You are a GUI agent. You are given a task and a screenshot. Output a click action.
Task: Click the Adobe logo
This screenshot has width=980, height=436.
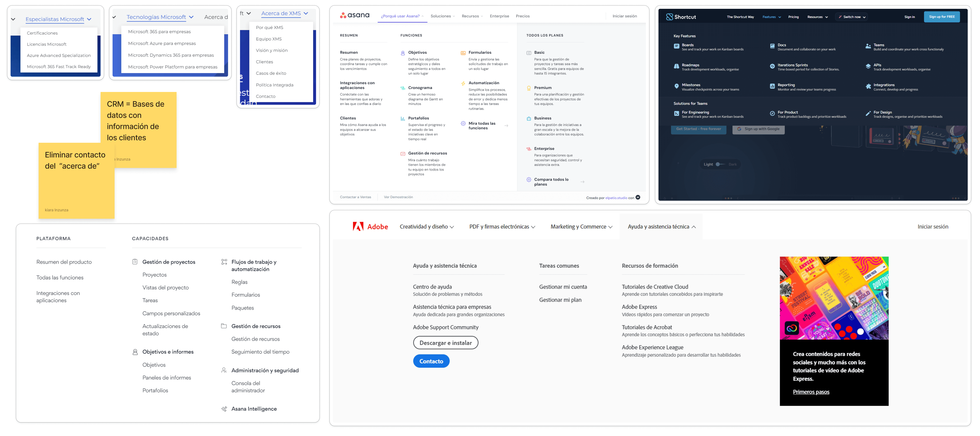coord(370,226)
